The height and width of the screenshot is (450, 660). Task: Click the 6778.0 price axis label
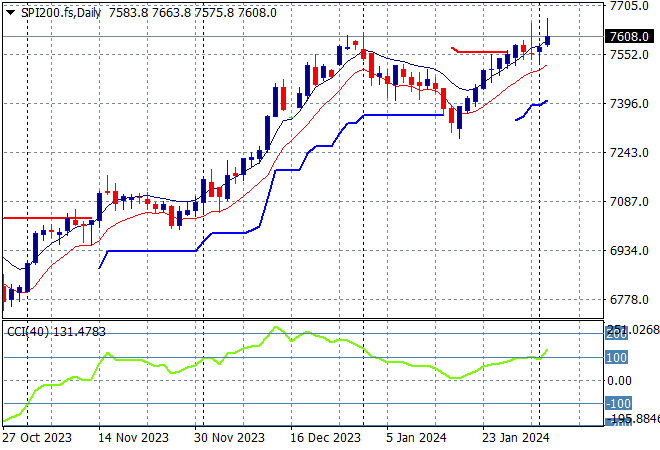[628, 300]
